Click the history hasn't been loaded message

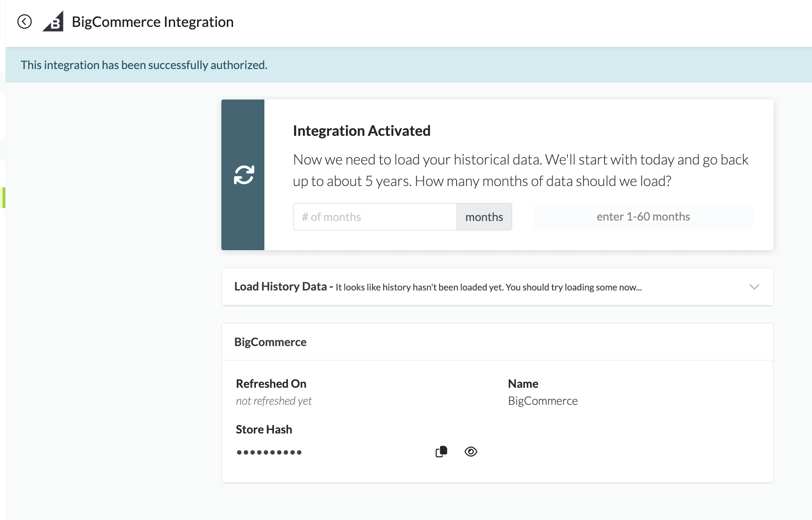click(x=488, y=287)
